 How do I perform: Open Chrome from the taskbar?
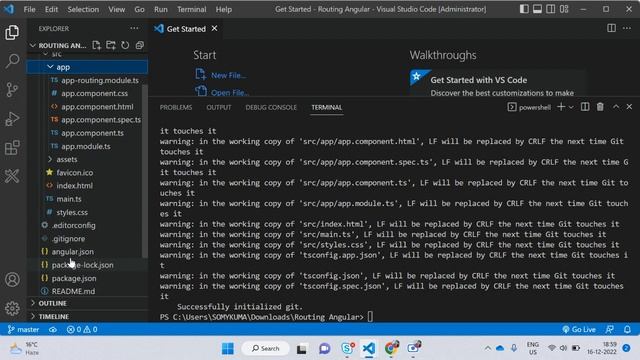coord(391,348)
